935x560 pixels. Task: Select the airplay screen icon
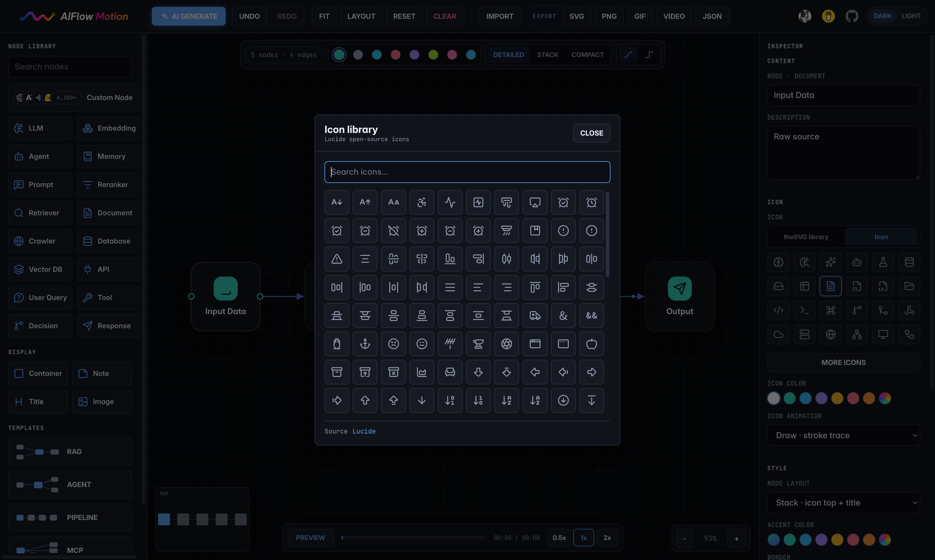(x=535, y=202)
